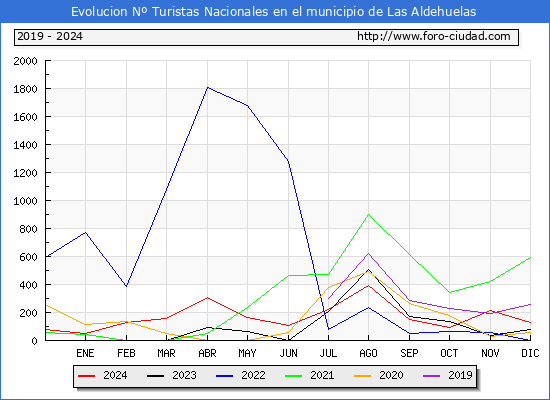Click the 1600 y-axis value

click(25, 117)
